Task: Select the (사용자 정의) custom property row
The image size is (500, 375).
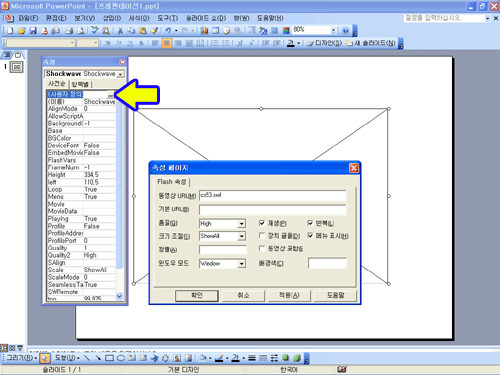Action: click(81, 94)
